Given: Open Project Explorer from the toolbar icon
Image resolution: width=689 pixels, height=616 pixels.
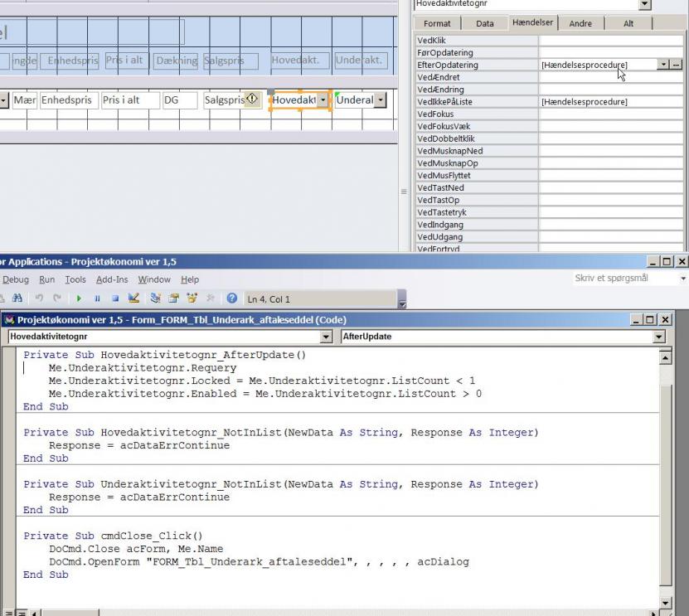Looking at the screenshot, I should pyautogui.click(x=155, y=298).
